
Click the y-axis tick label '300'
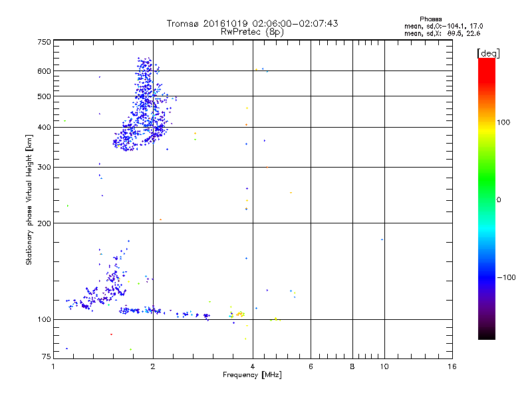click(x=44, y=168)
